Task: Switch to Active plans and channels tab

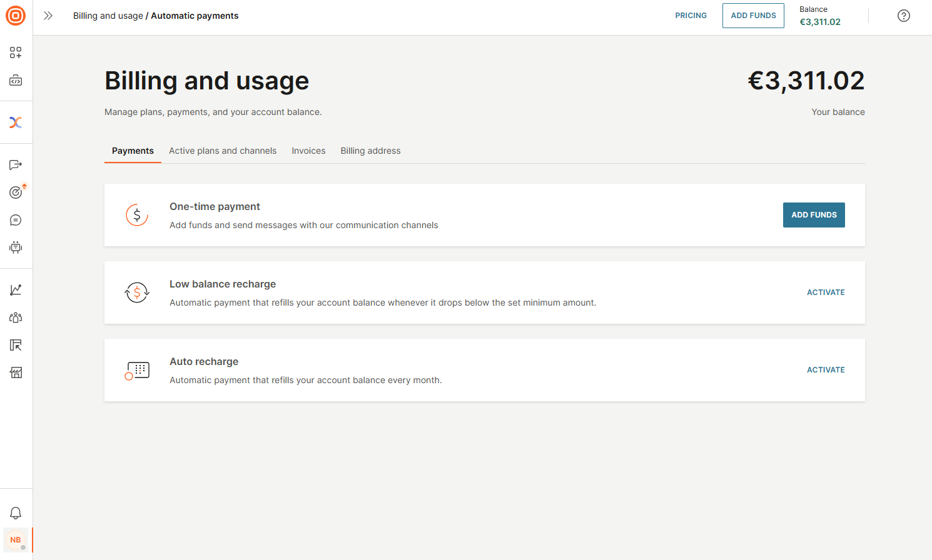Action: (223, 151)
